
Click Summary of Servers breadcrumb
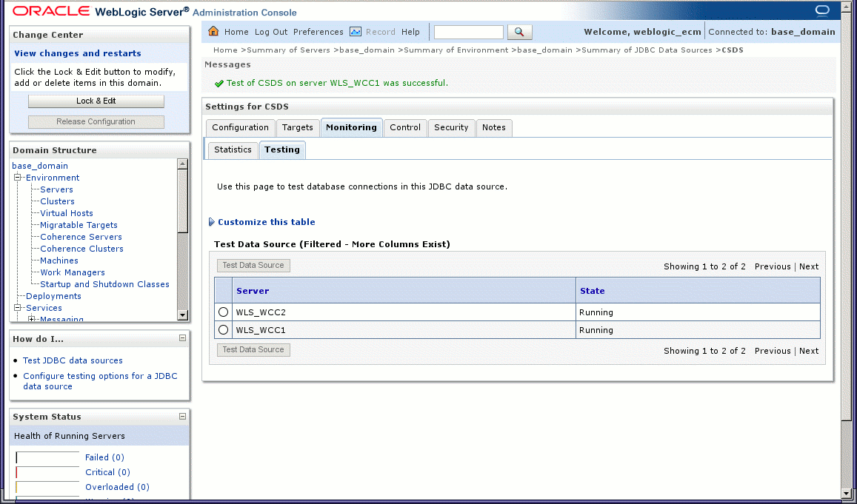pyautogui.click(x=289, y=50)
